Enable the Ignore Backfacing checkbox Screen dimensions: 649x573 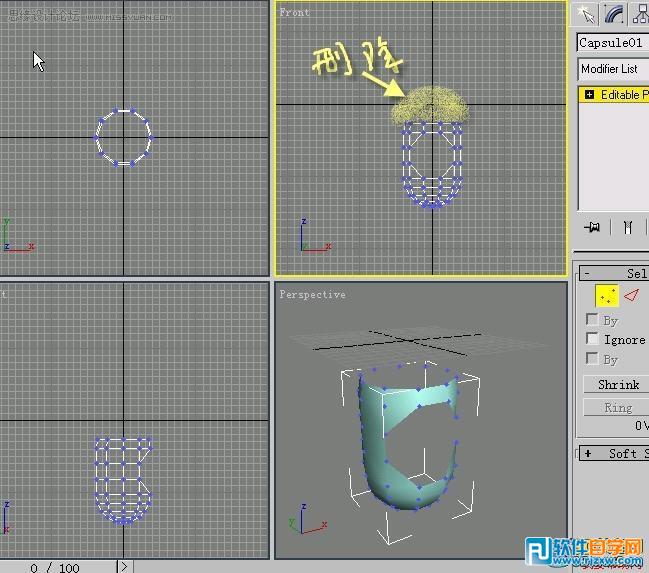pyautogui.click(x=592, y=339)
